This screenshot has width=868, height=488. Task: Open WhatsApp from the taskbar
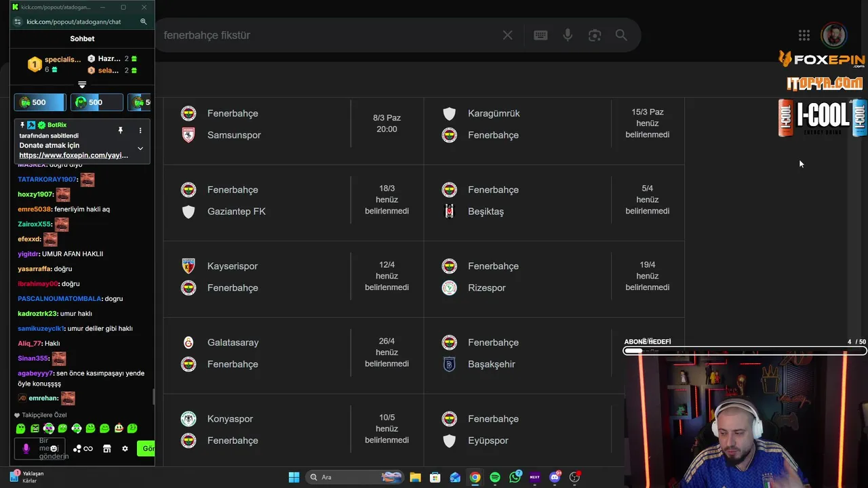tap(515, 477)
